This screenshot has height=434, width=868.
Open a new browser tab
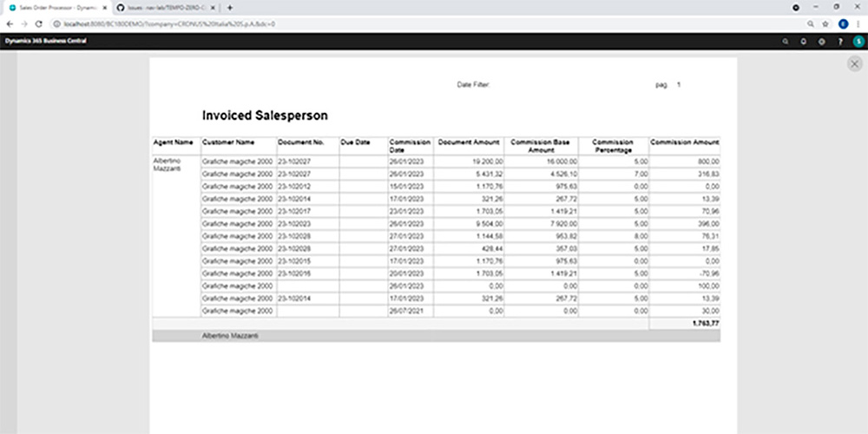pos(230,7)
